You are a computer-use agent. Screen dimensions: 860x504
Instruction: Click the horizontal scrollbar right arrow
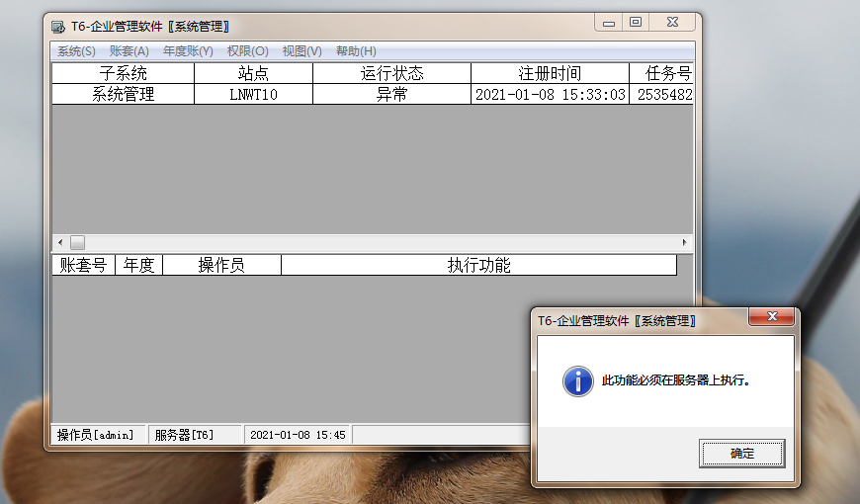coord(684,242)
